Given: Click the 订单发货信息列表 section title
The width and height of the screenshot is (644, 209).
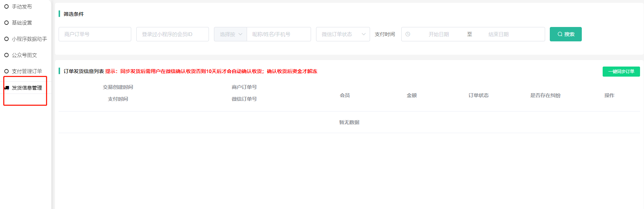Looking at the screenshot, I should 84,71.
